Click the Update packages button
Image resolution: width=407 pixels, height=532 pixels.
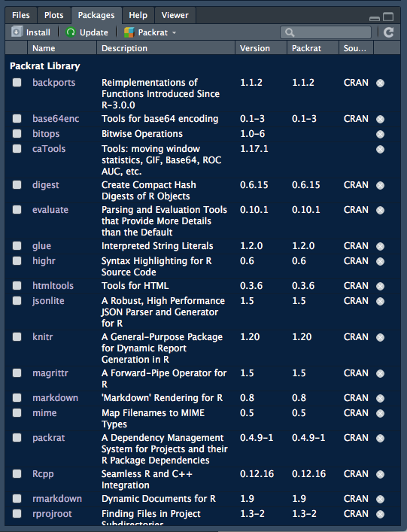click(87, 32)
